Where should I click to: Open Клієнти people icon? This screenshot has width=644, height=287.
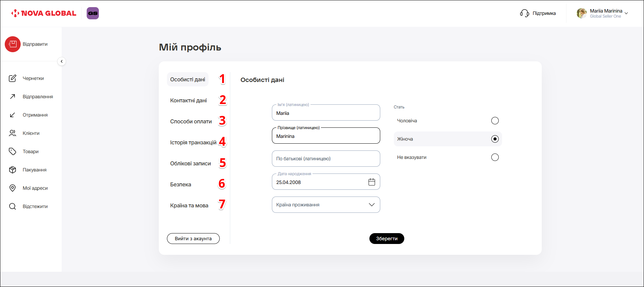13,133
